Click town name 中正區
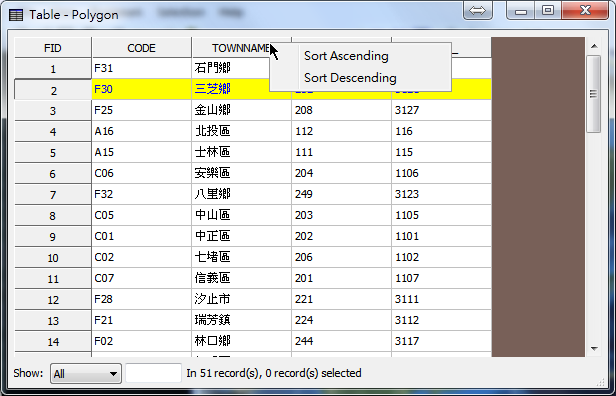Image resolution: width=616 pixels, height=396 pixels. click(x=213, y=236)
